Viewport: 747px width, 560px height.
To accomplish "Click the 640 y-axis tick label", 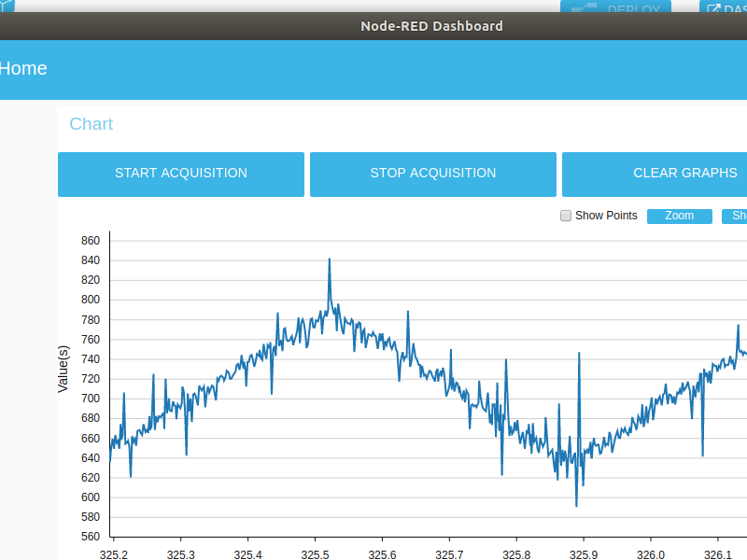I will 91,458.
